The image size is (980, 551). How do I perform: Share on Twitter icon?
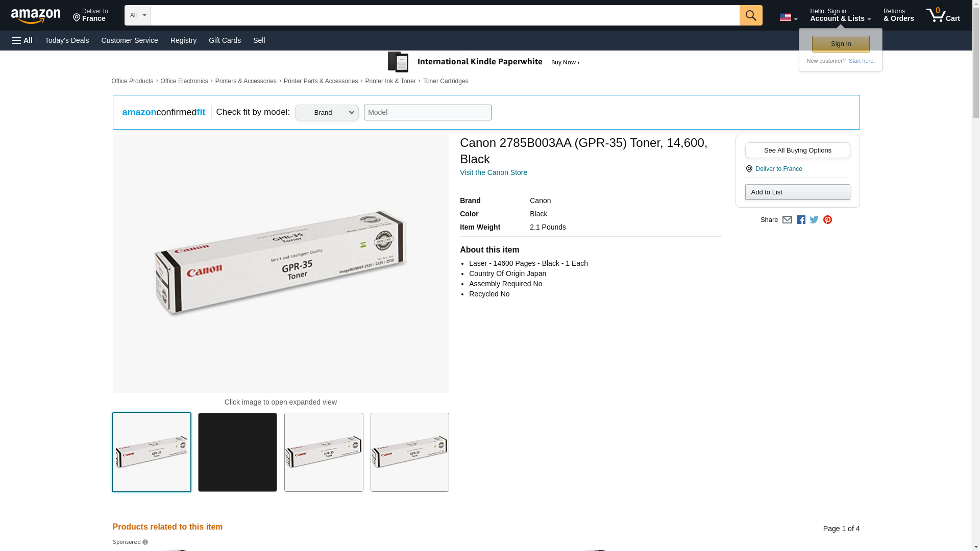(814, 220)
